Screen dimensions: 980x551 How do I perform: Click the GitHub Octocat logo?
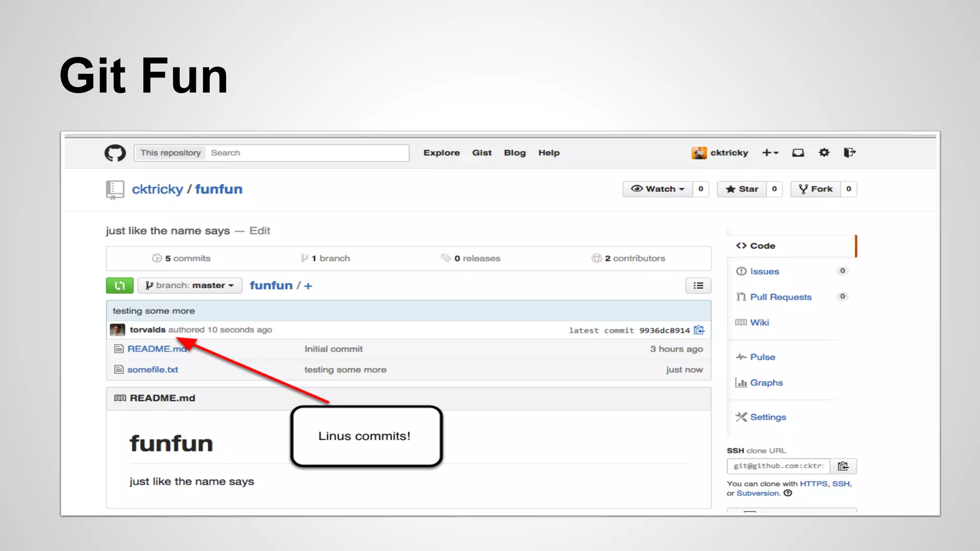115,153
